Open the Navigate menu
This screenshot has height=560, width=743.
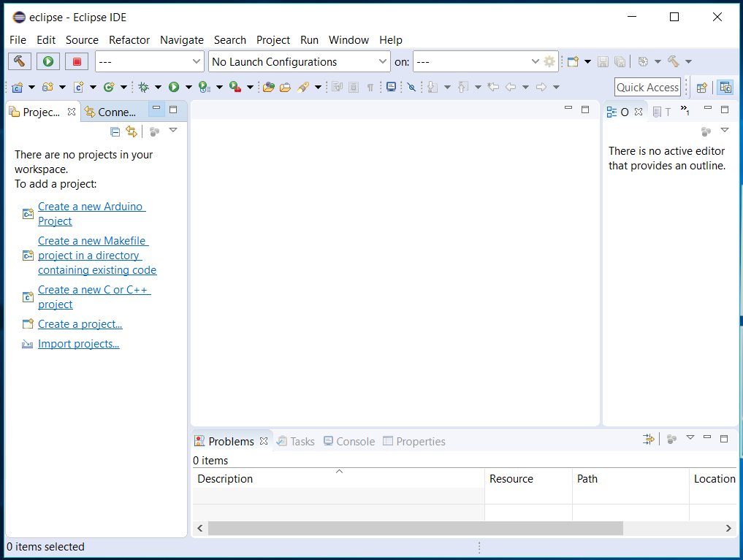click(182, 39)
